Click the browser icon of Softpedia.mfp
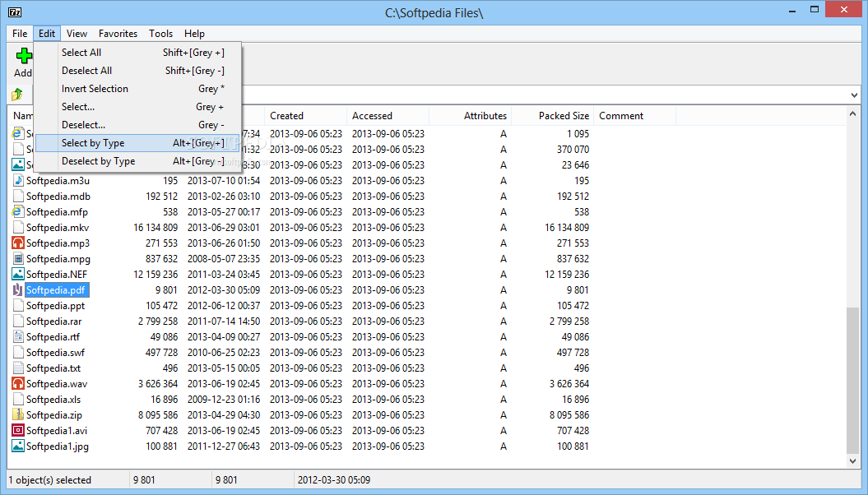868x495 pixels. click(x=18, y=211)
